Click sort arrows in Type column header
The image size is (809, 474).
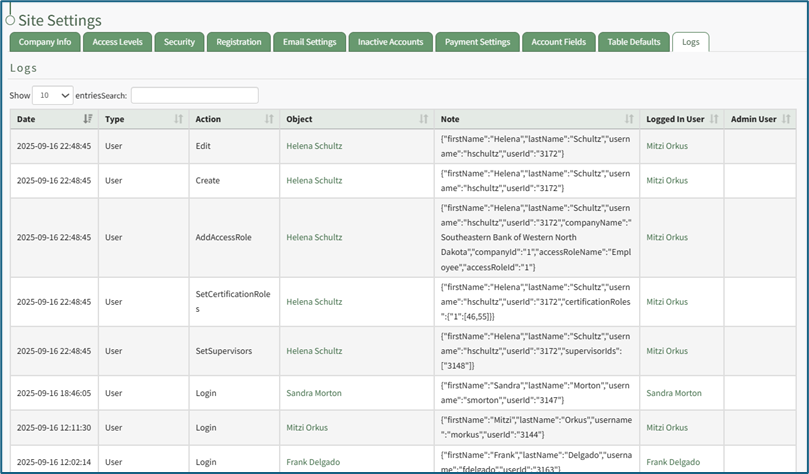tap(178, 119)
